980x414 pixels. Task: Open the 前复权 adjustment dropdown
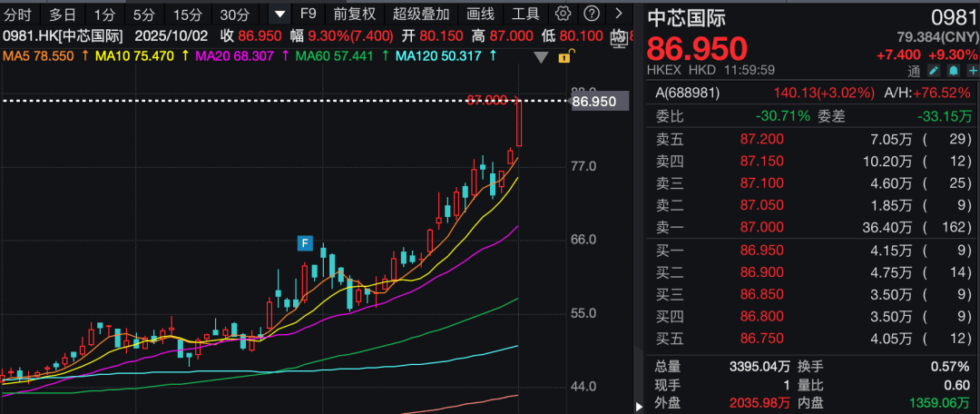coord(354,14)
